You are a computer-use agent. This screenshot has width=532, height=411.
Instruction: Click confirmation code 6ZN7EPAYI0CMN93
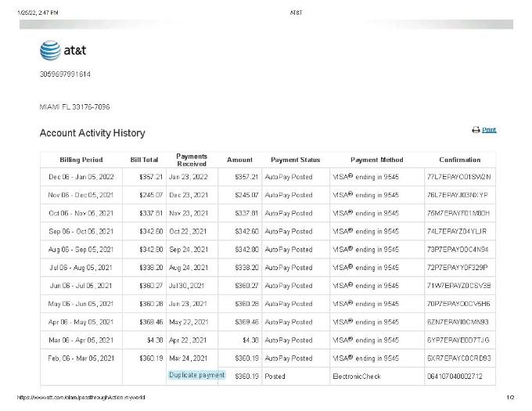tap(458, 322)
